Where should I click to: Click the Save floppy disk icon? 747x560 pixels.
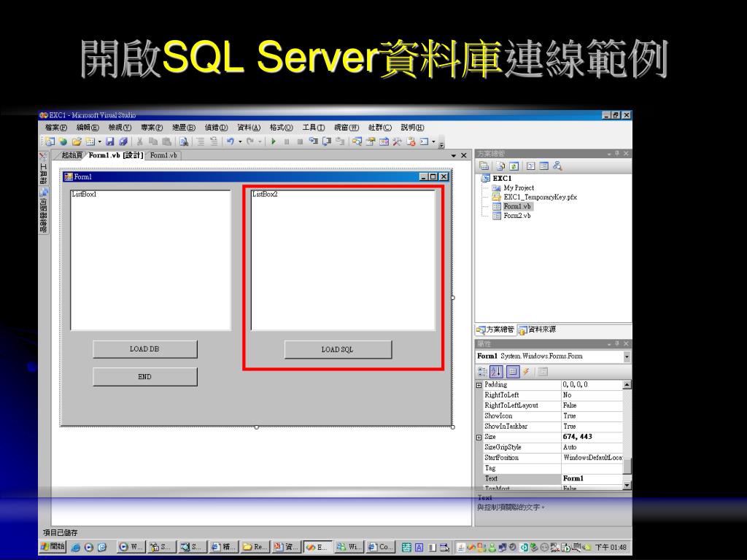point(110,141)
